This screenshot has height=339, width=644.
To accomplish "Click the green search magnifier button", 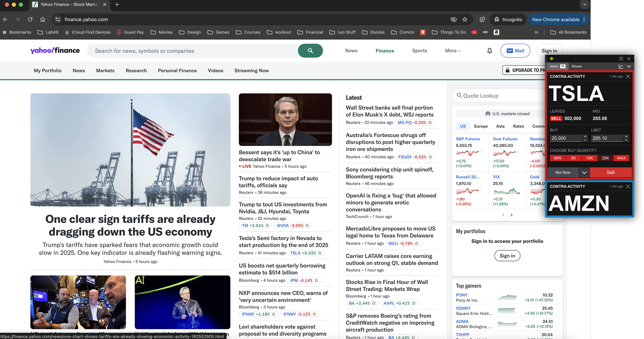I will (310, 51).
